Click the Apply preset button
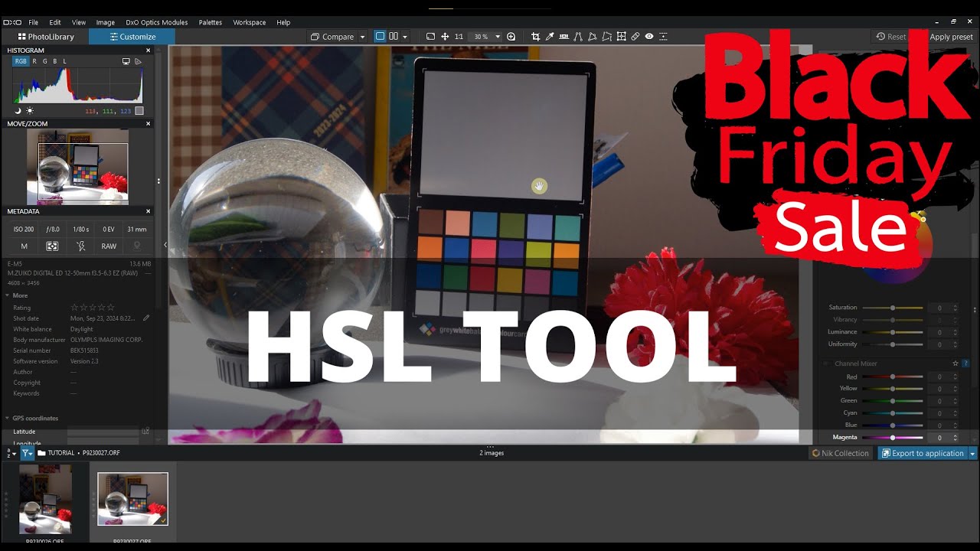The height and width of the screenshot is (551, 980). coord(951,37)
